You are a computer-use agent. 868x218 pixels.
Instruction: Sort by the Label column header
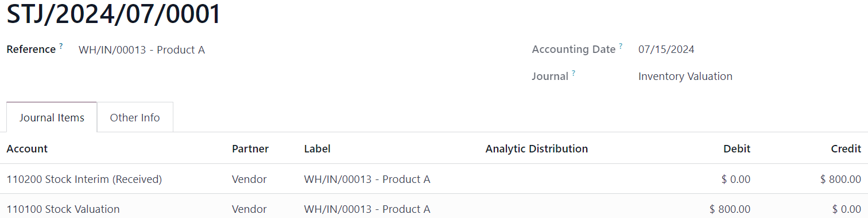[317, 148]
